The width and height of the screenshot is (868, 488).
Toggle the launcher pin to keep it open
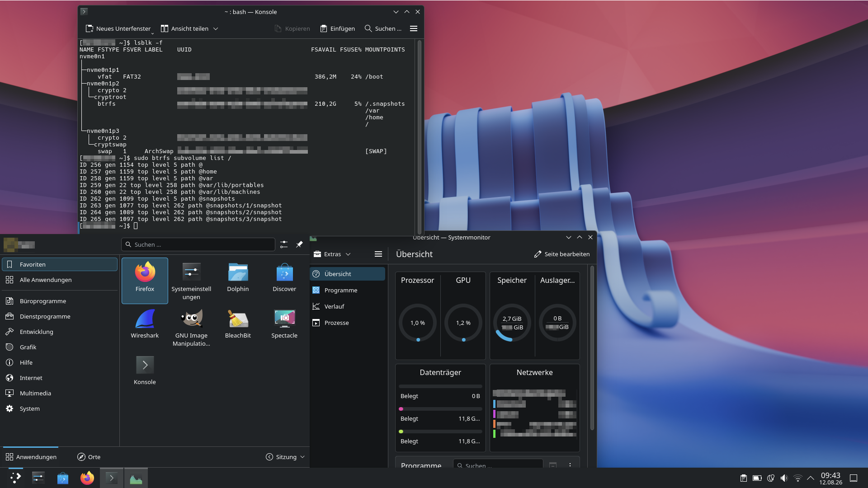click(299, 244)
